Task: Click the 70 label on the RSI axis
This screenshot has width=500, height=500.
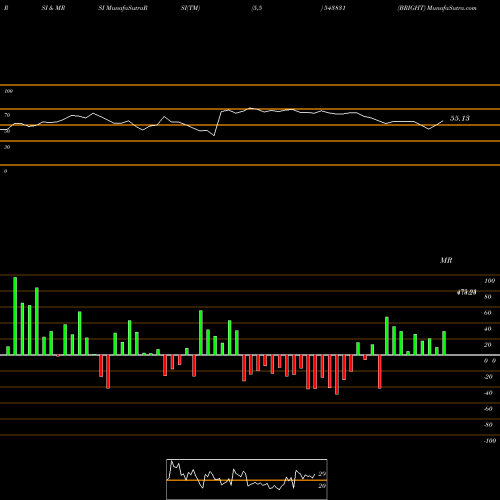Action: pyautogui.click(x=7, y=115)
